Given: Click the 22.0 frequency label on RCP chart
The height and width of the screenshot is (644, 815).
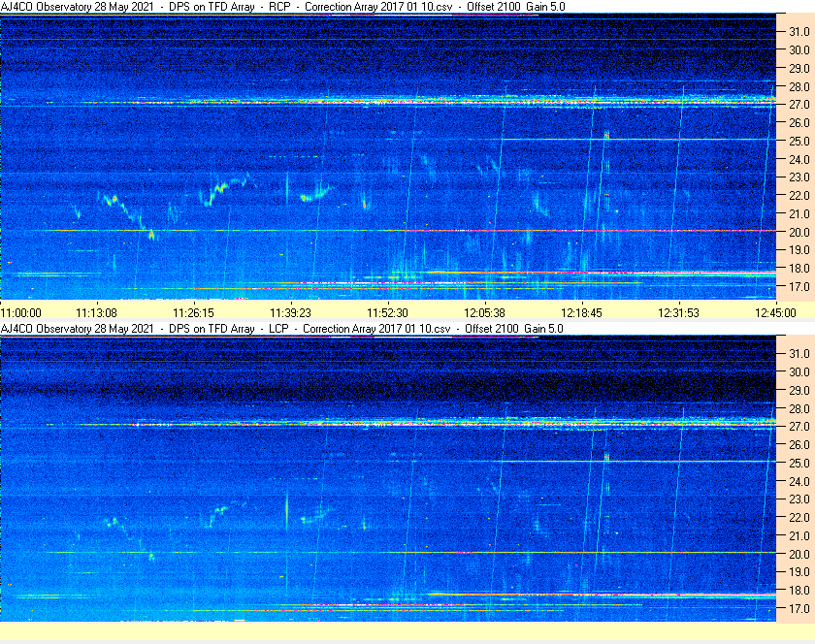Looking at the screenshot, I should [x=799, y=196].
